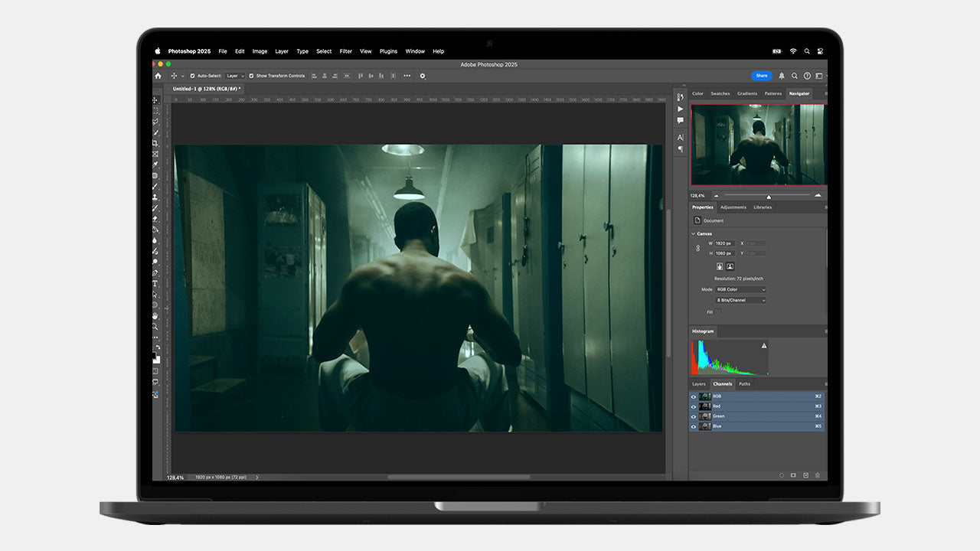Toggle Show Transform Controls checkbox
The height and width of the screenshot is (551, 980).
(x=251, y=76)
